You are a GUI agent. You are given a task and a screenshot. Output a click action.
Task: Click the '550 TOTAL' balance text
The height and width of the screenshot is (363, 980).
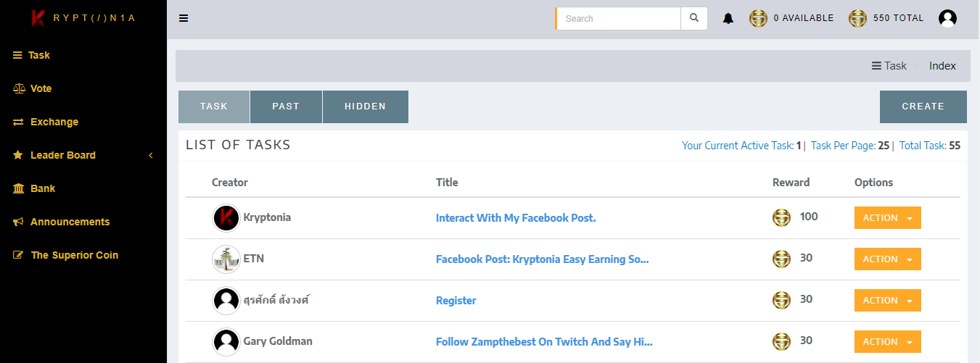[x=899, y=18]
